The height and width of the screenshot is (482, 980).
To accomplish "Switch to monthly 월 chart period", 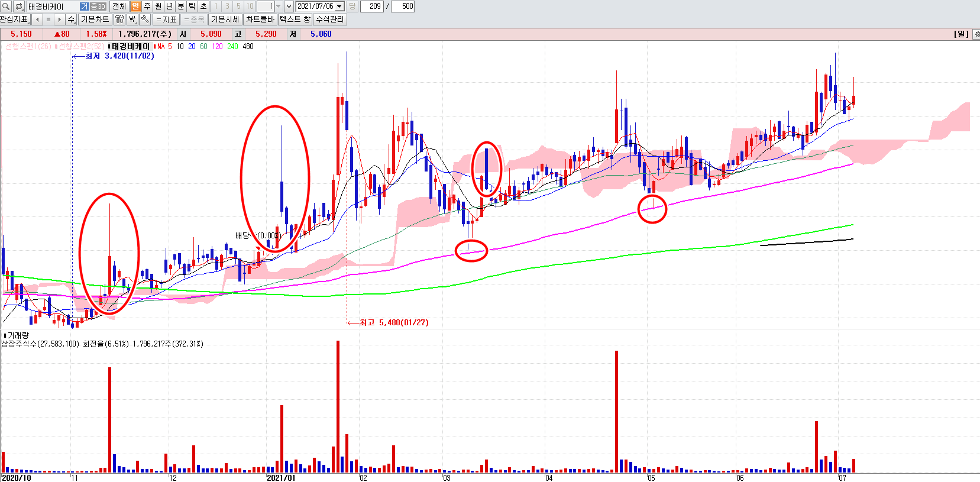I will [159, 7].
